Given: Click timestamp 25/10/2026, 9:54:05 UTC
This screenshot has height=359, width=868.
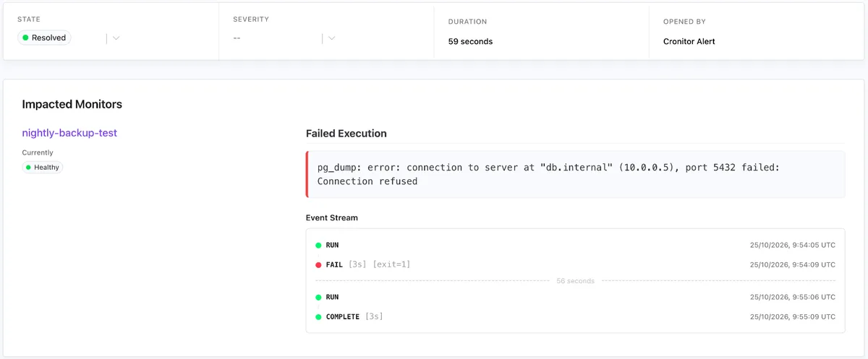Looking at the screenshot, I should click(x=793, y=246).
